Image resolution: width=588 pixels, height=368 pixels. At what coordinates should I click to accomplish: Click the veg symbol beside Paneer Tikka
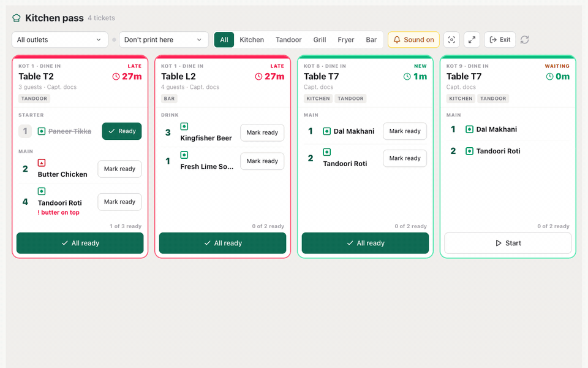click(x=42, y=131)
